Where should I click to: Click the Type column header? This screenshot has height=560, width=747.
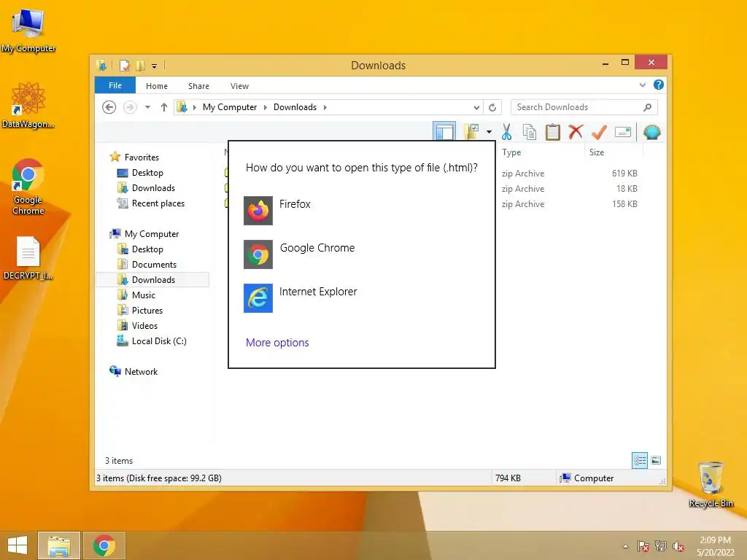[511, 152]
